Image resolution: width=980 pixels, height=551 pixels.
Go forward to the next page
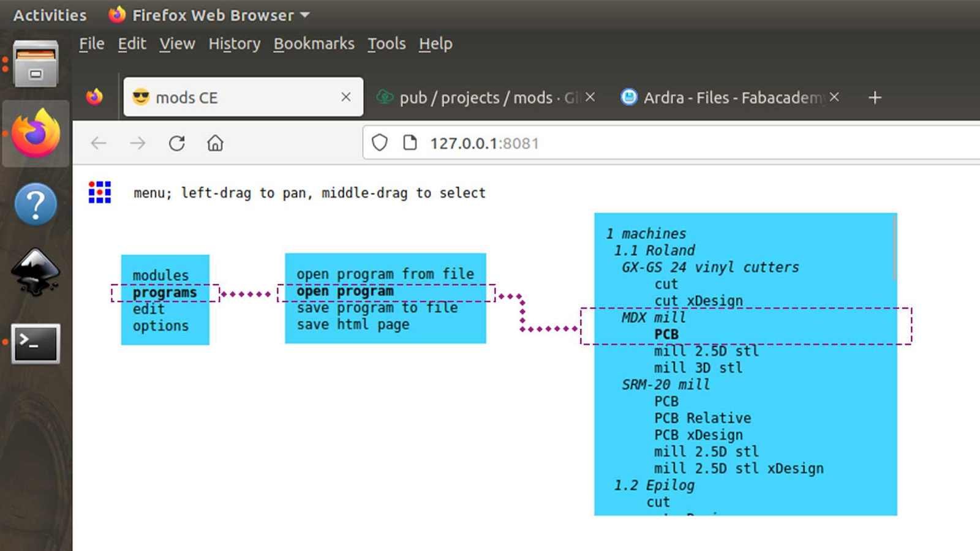(x=138, y=143)
